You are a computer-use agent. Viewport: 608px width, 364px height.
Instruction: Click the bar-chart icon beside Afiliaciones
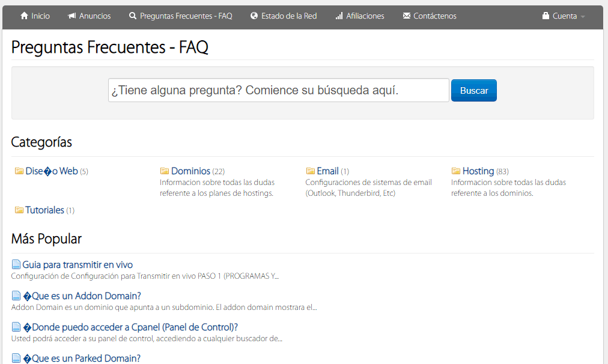coord(339,16)
